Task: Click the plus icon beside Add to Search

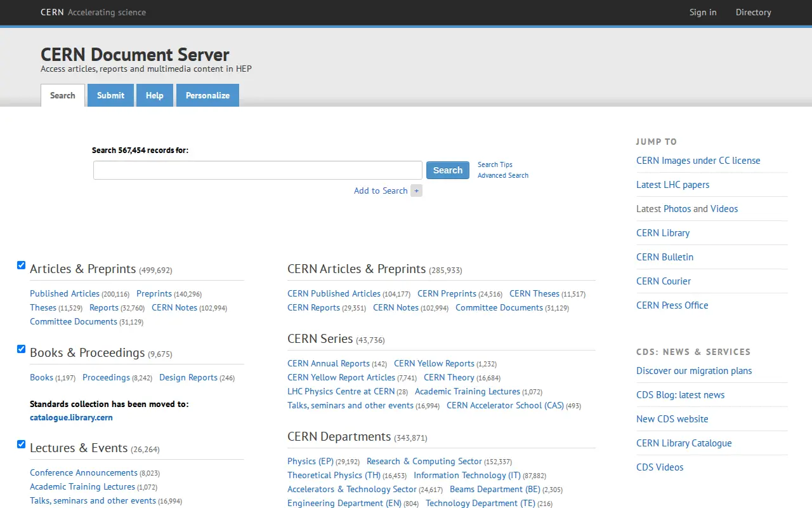Action: (416, 190)
